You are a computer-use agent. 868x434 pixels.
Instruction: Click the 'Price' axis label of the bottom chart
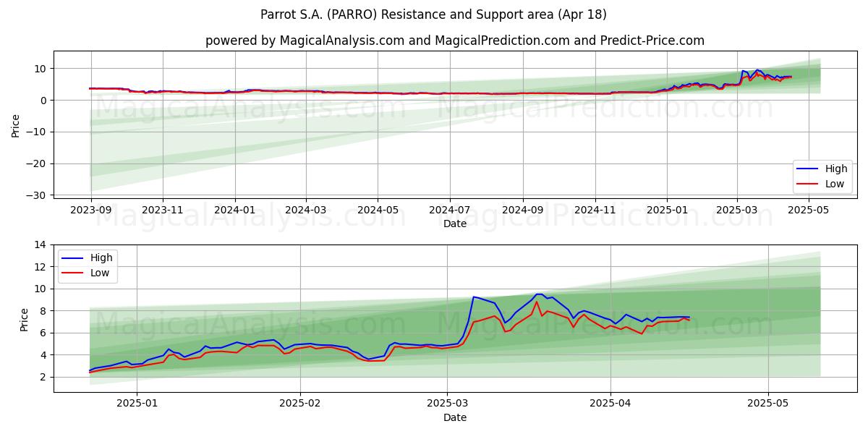pyautogui.click(x=24, y=319)
